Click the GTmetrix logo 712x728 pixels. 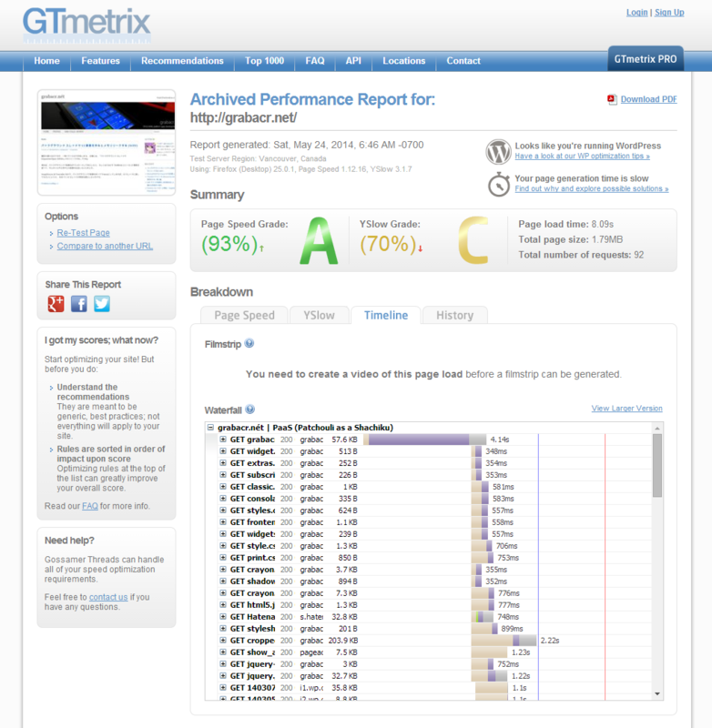(86, 25)
